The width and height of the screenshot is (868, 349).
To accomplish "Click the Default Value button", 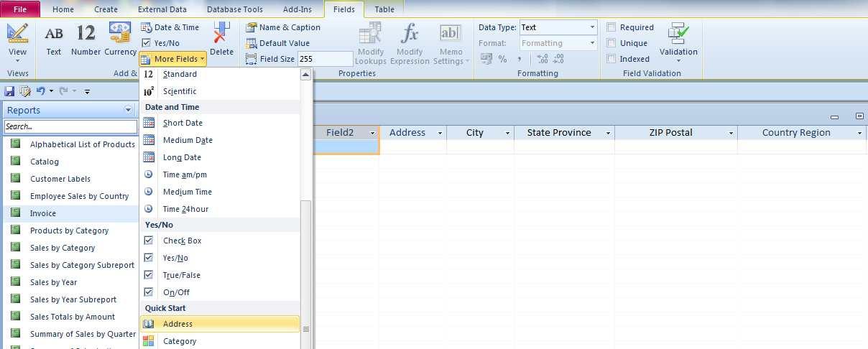I will [278, 43].
